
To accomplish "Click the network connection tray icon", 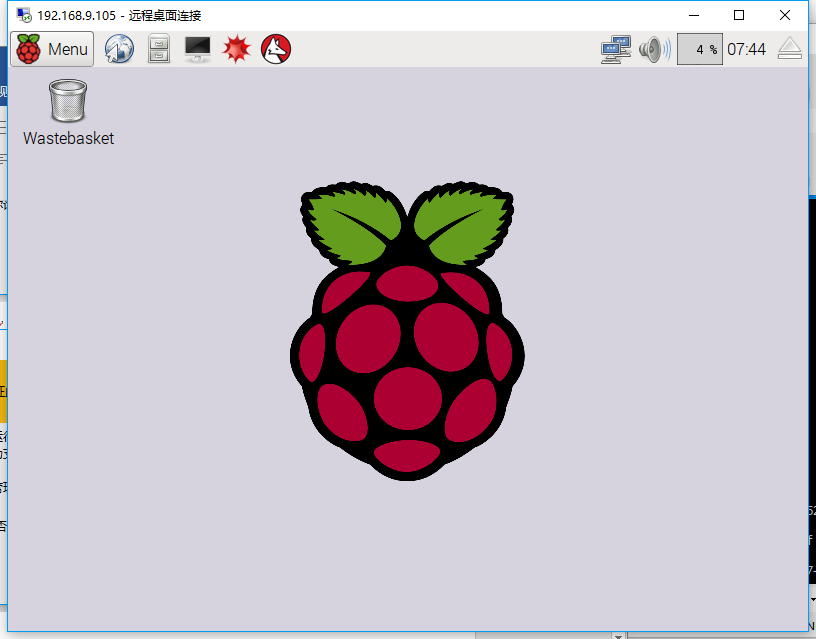I will point(616,49).
